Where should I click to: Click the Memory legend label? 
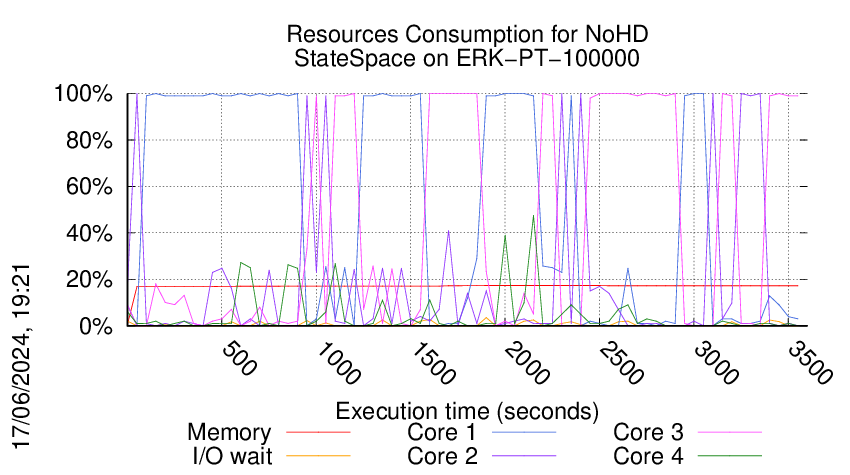(229, 433)
